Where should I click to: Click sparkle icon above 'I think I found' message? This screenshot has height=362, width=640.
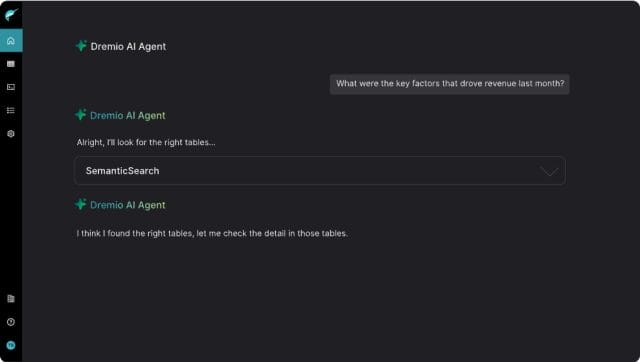[80, 204]
